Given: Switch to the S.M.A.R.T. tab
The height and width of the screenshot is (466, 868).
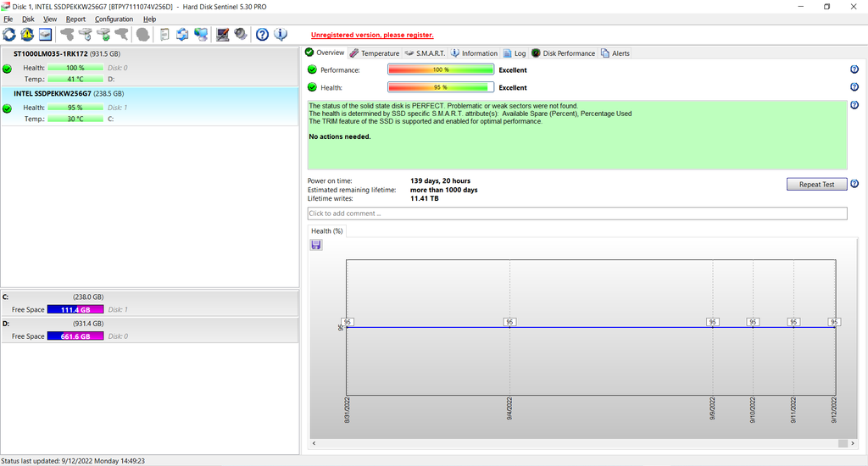Looking at the screenshot, I should tap(425, 53).
